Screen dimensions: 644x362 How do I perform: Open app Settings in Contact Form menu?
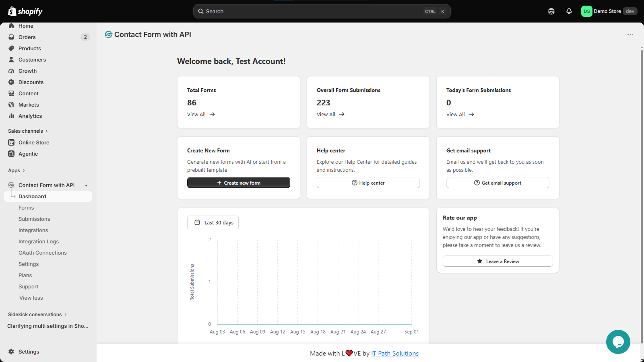(x=29, y=264)
